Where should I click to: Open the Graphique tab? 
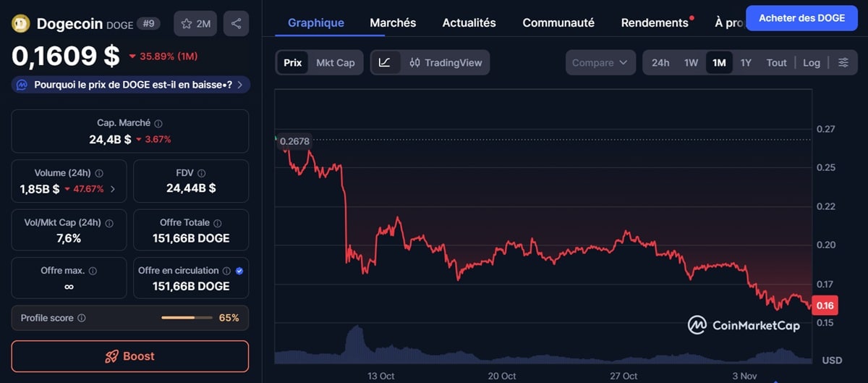316,22
